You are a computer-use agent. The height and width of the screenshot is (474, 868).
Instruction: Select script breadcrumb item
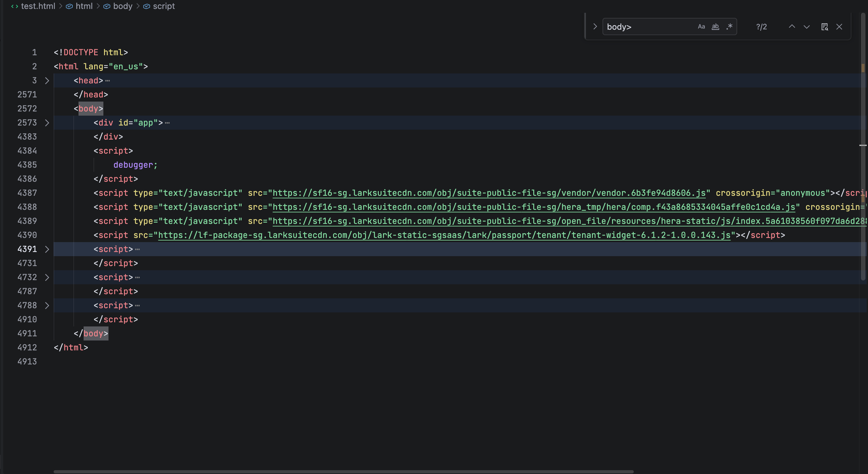tap(164, 6)
